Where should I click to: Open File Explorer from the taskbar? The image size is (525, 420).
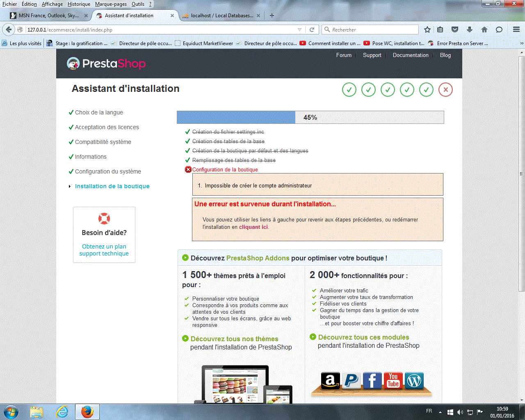click(37, 412)
